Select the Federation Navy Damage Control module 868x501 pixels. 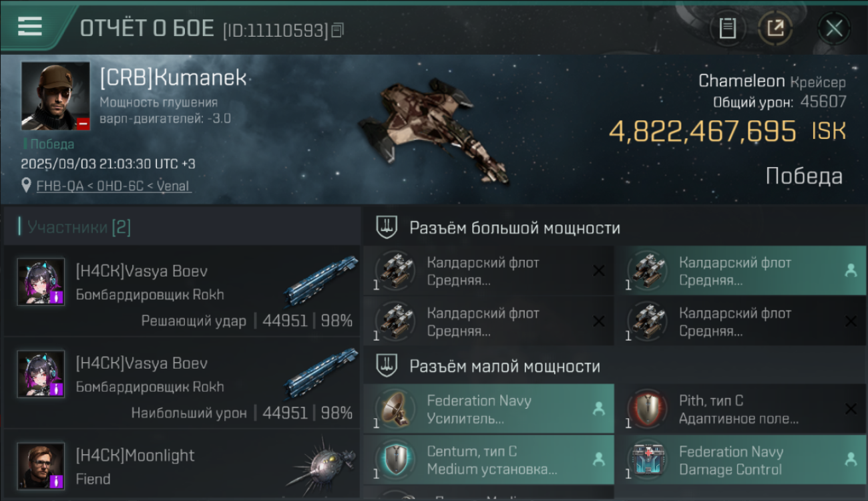point(740,460)
